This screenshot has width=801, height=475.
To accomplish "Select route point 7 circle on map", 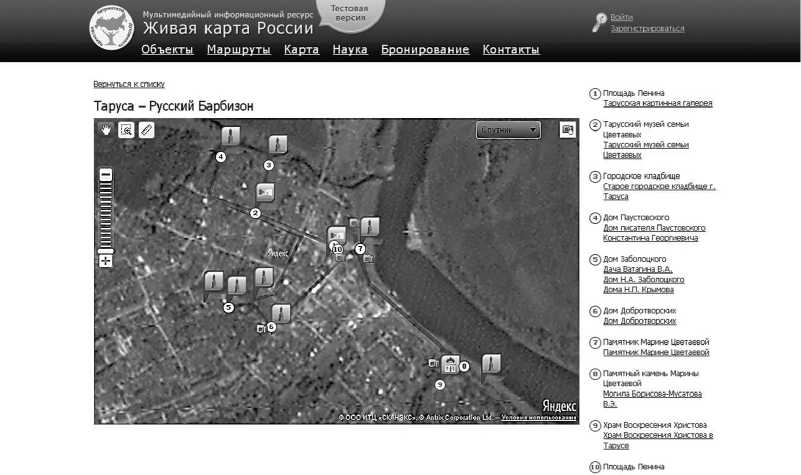I will 360,249.
